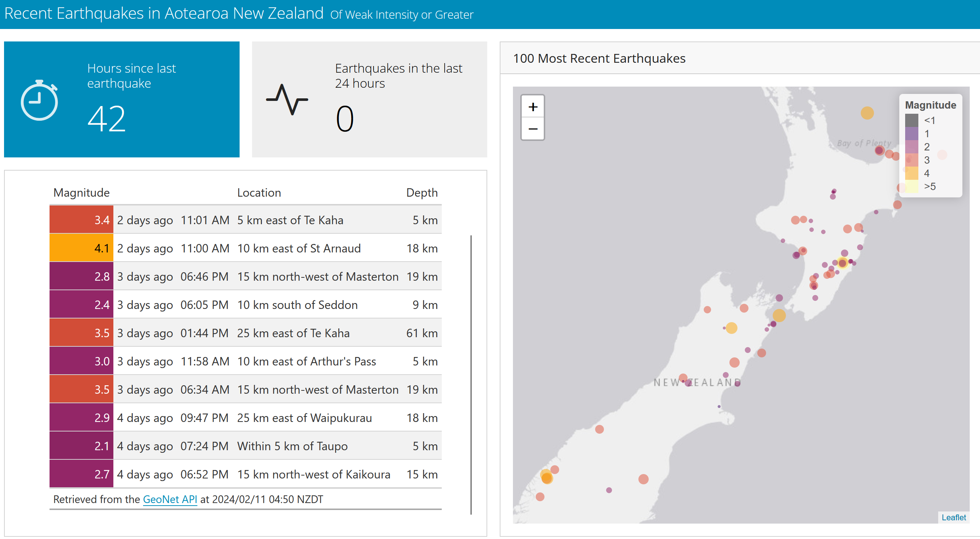Click the Magnitude column header
The width and height of the screenshot is (980, 539).
coord(81,193)
